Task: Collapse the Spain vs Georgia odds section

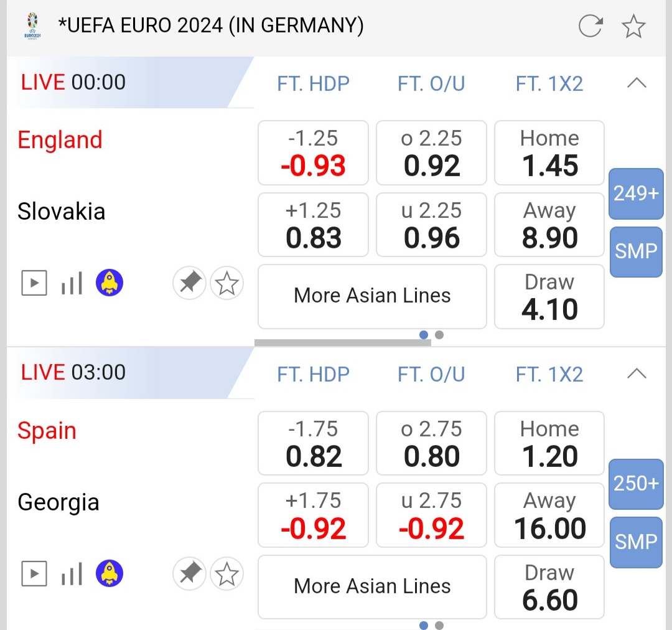Action: click(x=637, y=374)
